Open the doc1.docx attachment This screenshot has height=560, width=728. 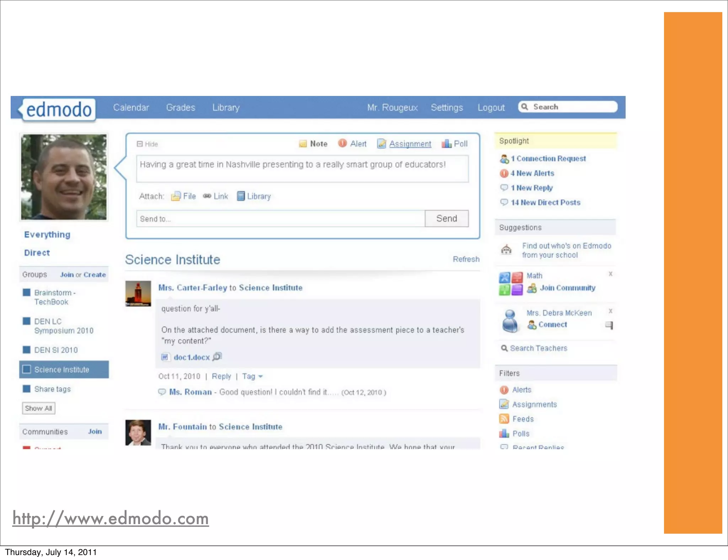pos(192,357)
